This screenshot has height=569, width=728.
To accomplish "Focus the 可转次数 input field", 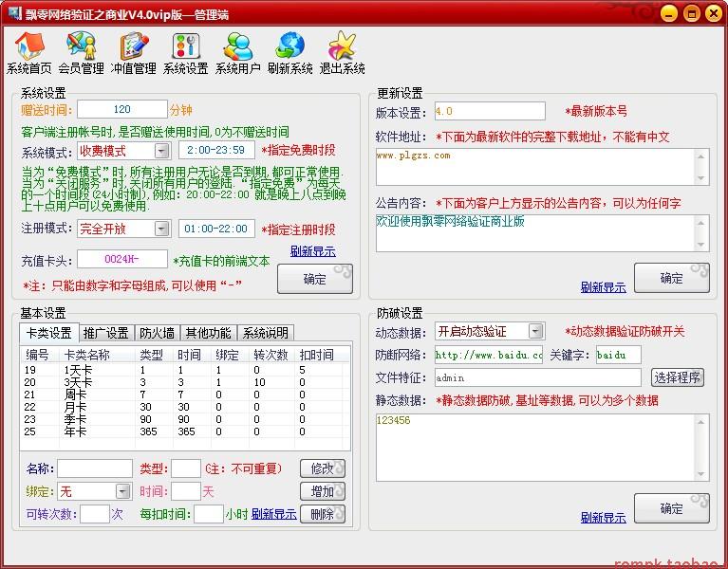I will pyautogui.click(x=95, y=514).
